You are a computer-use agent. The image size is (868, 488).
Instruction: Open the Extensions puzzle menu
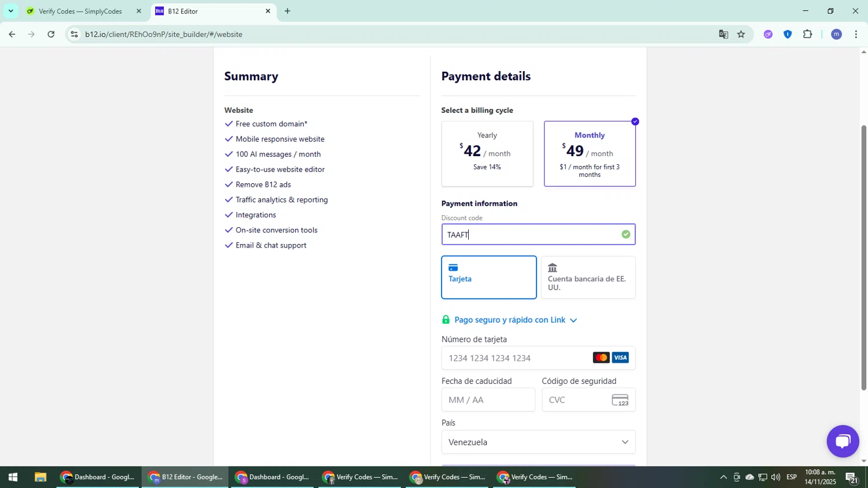click(x=808, y=35)
